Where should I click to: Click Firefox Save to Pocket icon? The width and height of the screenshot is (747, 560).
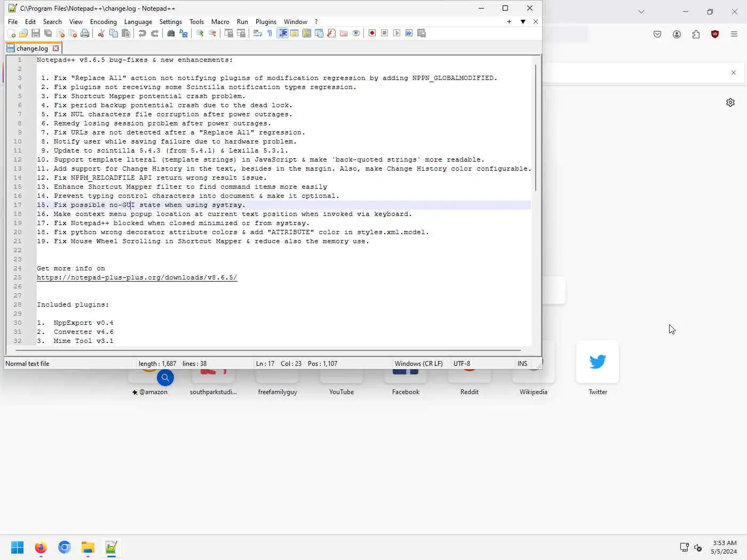coord(657,34)
